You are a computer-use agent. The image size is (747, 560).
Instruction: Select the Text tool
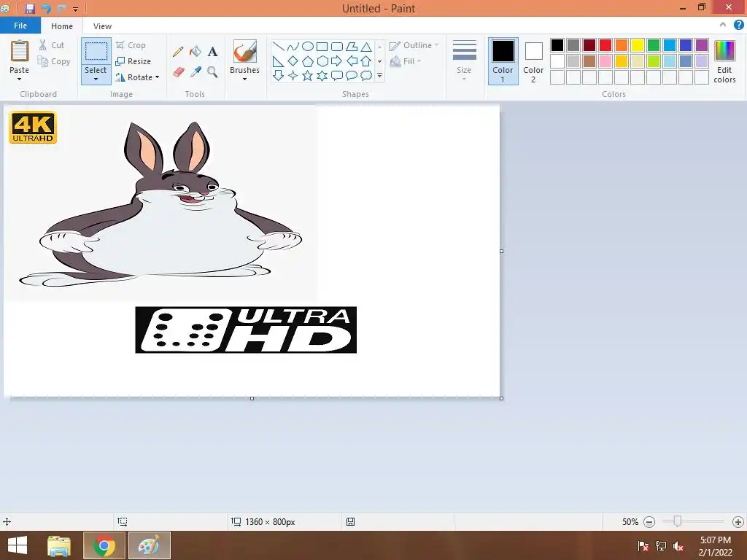pyautogui.click(x=212, y=52)
